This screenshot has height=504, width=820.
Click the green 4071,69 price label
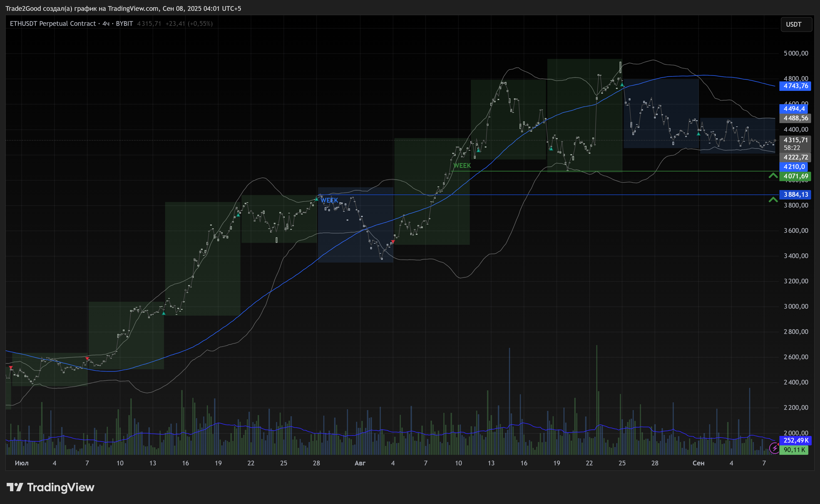[x=795, y=176]
